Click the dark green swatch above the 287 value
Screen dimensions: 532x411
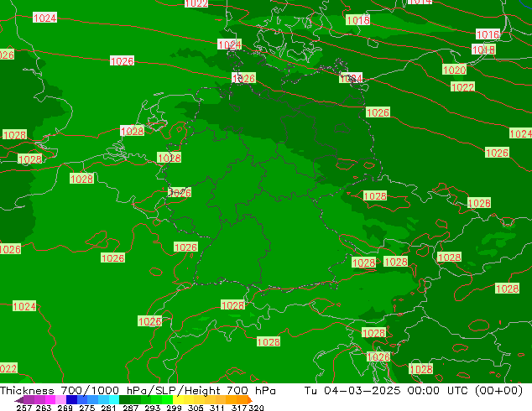(124, 399)
